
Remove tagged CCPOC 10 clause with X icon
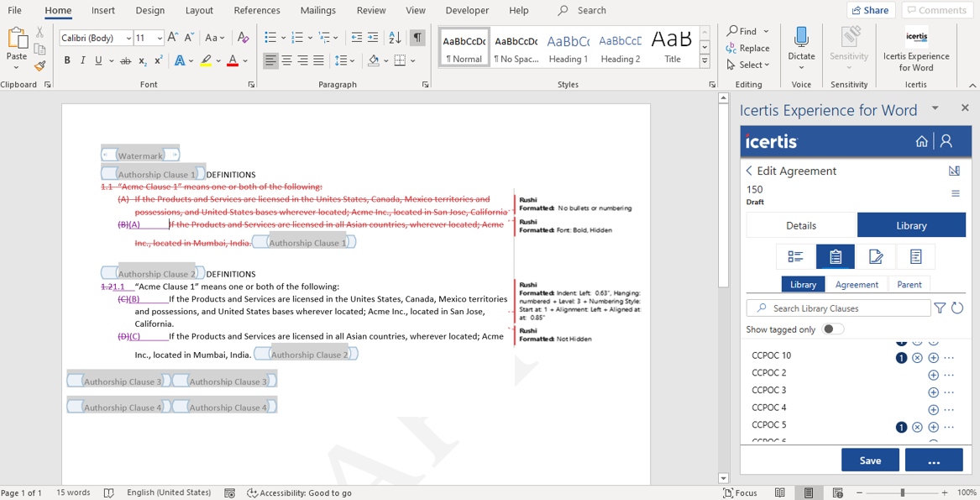pos(917,357)
